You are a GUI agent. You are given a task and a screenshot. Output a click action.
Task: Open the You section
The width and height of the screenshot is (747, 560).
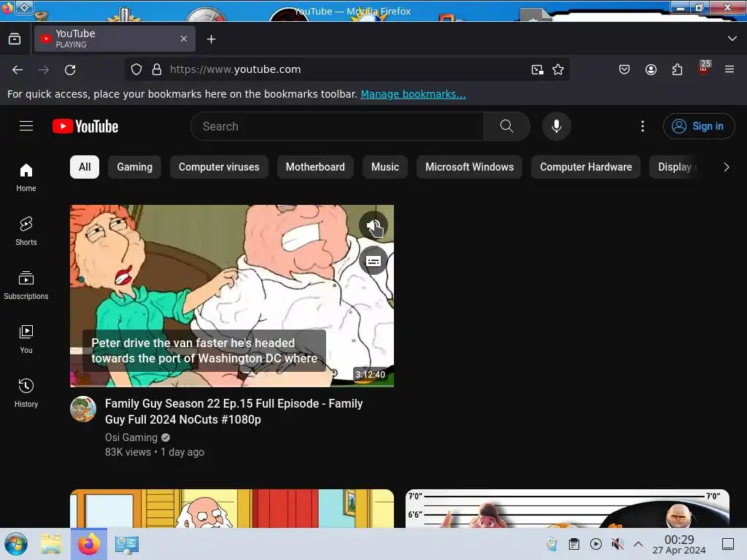pos(26,339)
